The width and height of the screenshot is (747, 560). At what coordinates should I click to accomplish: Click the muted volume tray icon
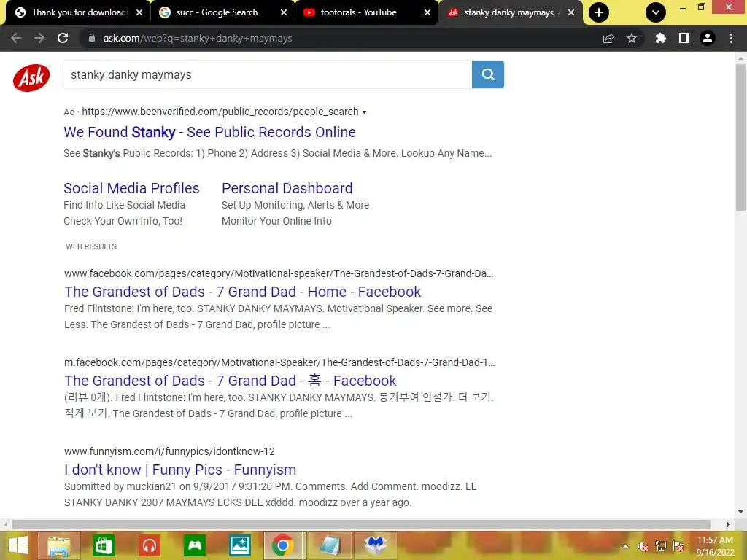click(x=643, y=546)
